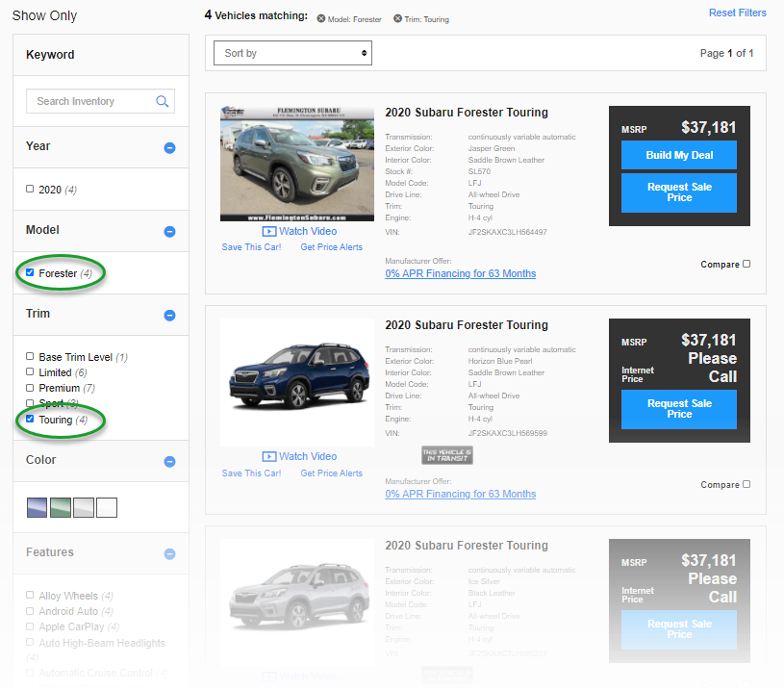Open the first 2020 Subaru Forester Touring title
Screen dimensions: 784x690
click(467, 113)
